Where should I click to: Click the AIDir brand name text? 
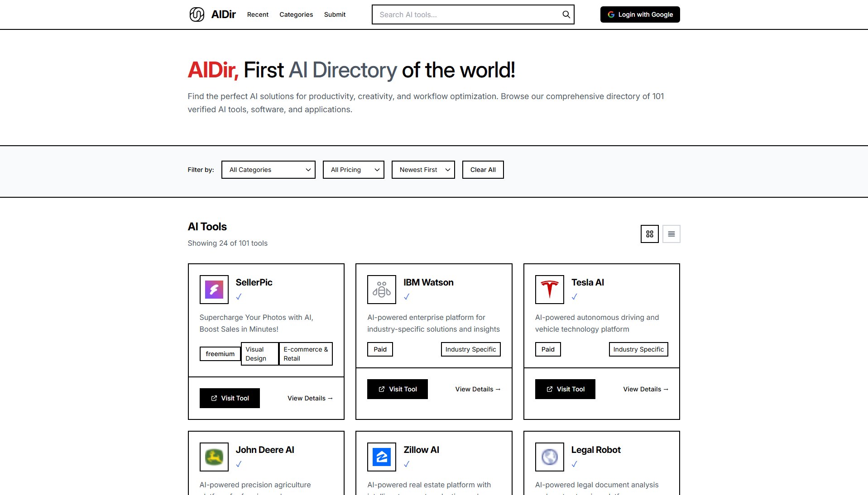coord(223,14)
